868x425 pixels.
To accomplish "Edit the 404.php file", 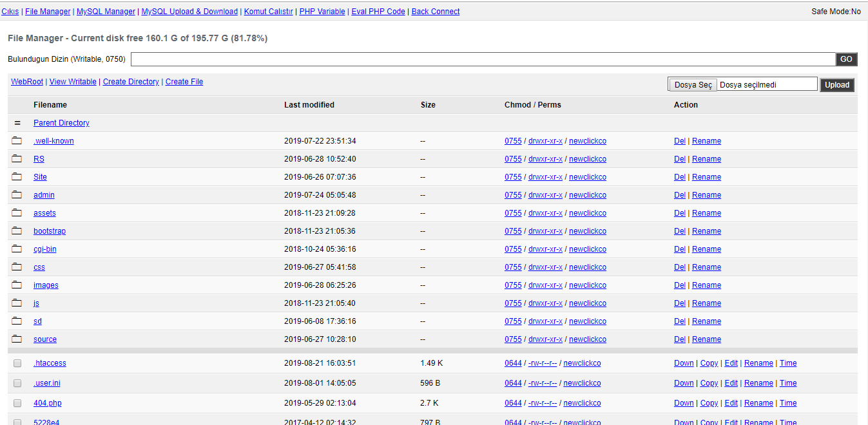I will [731, 403].
